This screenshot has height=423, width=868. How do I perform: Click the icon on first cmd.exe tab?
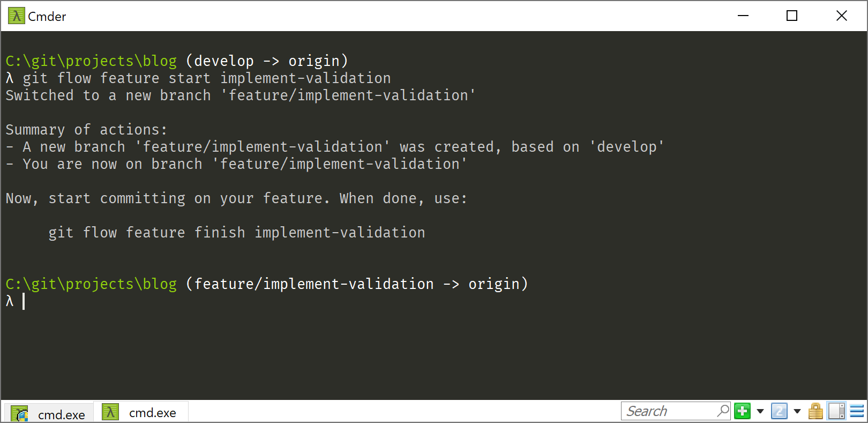(19, 414)
